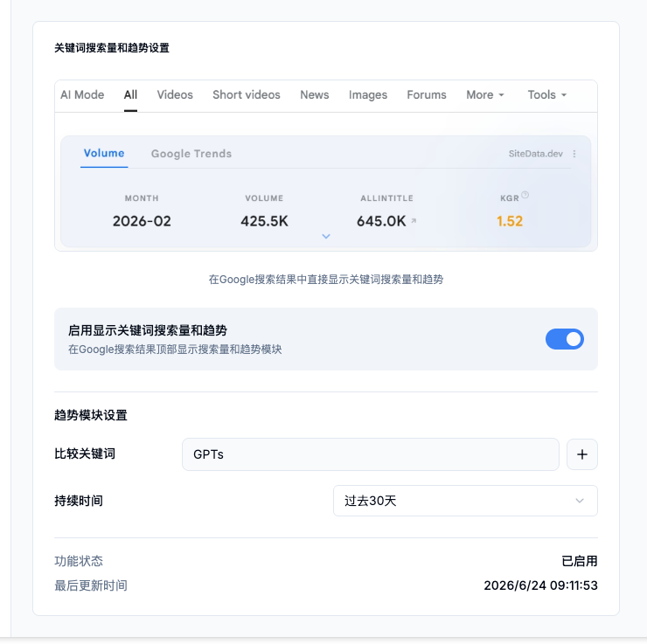Select the All search tab
The height and width of the screenshot is (644, 647).
130,95
